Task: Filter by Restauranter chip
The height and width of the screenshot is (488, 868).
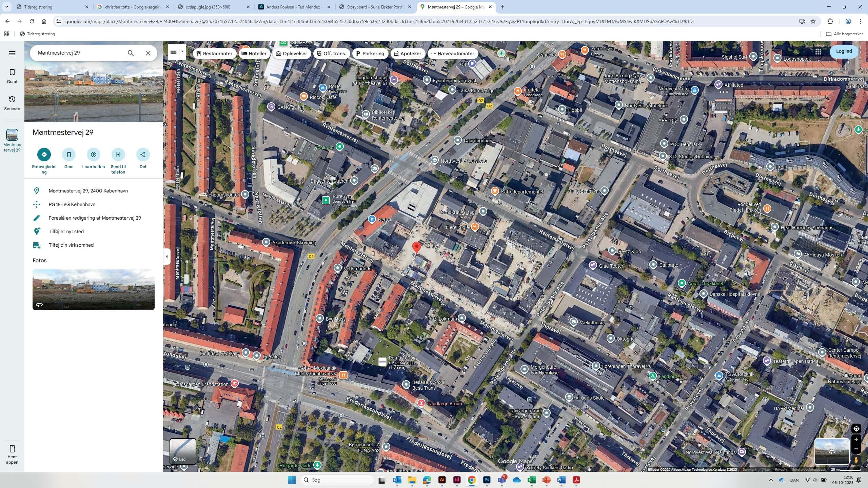Action: pyautogui.click(x=214, y=54)
